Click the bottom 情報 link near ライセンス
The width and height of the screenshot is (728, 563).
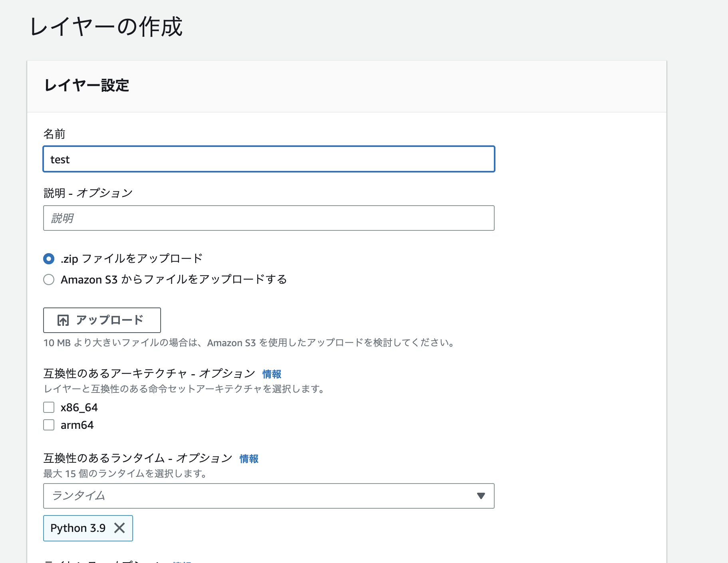(182, 561)
